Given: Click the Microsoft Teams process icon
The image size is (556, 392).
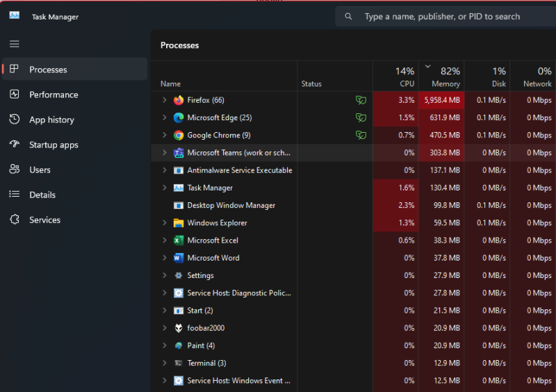Looking at the screenshot, I should [x=179, y=152].
